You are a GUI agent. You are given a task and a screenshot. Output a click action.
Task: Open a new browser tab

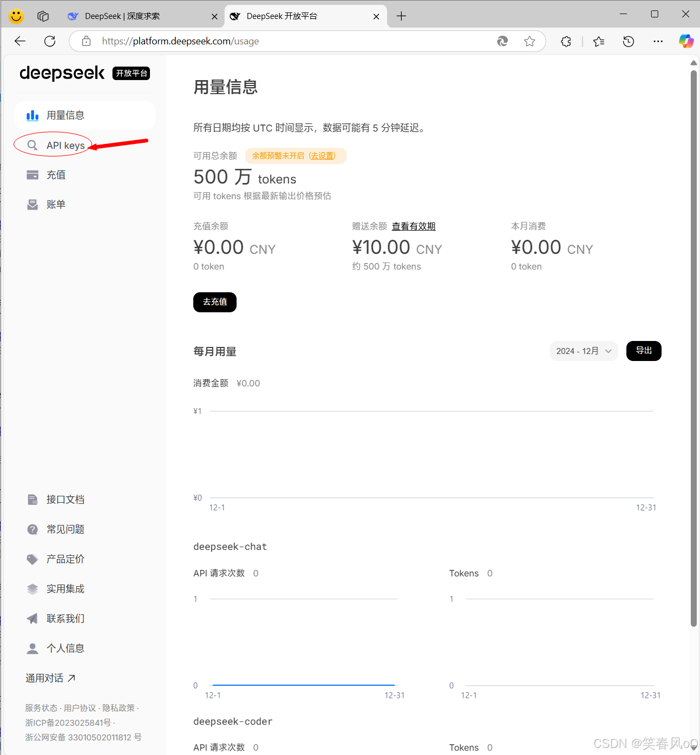[401, 16]
